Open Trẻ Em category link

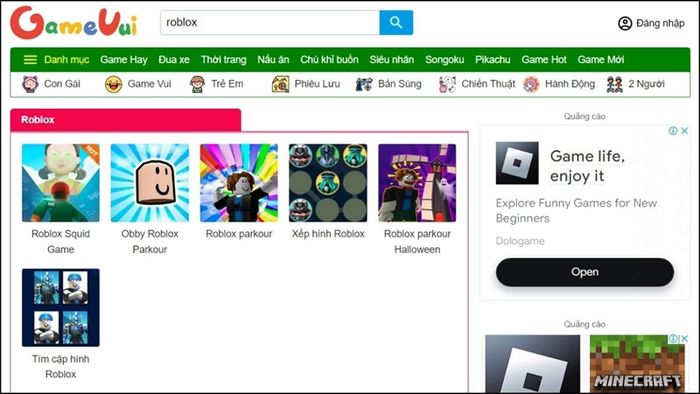(227, 84)
